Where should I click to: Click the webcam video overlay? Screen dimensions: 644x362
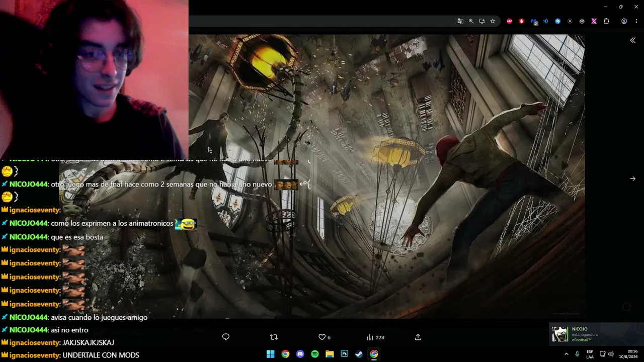coord(94,79)
